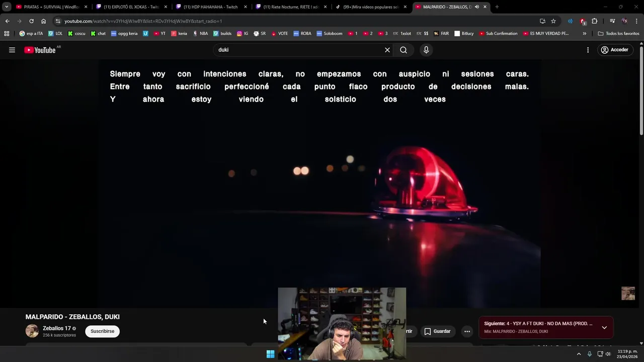This screenshot has height=362, width=644.
Task: Open more actions ellipsis beside Guardar
Action: pyautogui.click(x=467, y=331)
